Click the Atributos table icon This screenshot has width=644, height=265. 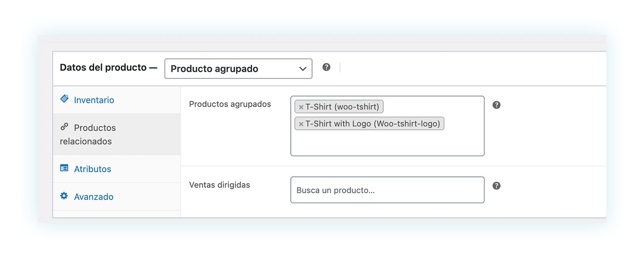64,168
